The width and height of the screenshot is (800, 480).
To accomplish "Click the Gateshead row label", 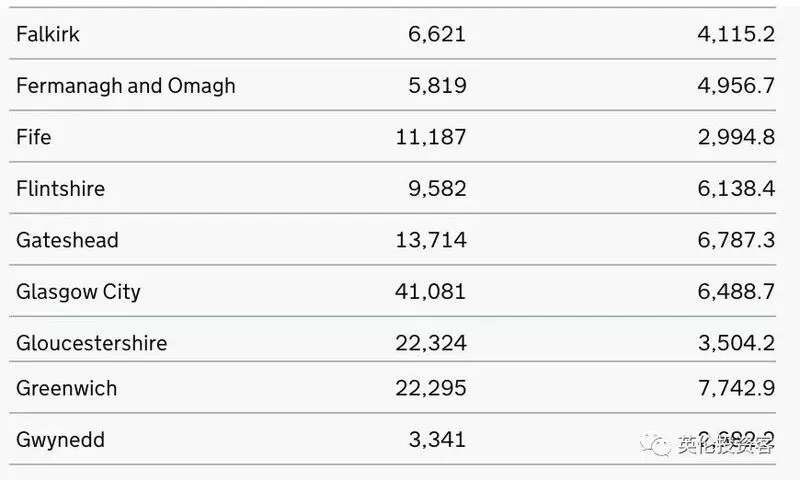I will pos(67,240).
